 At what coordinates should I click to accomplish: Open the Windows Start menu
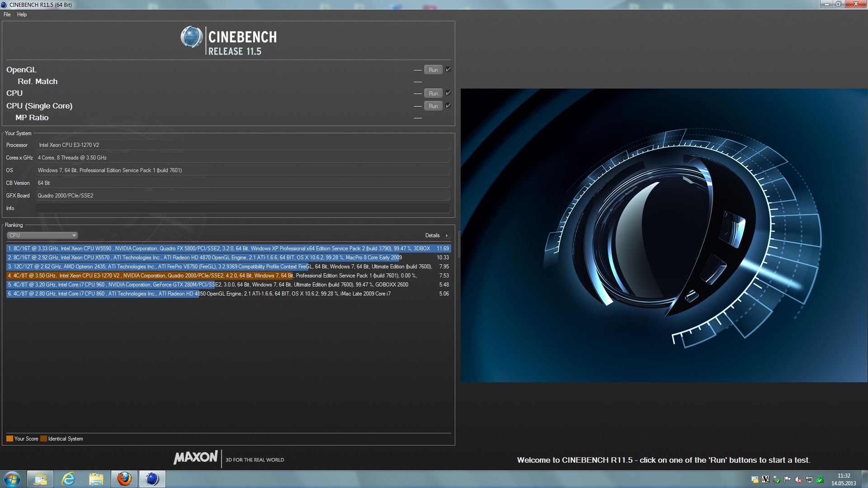point(12,479)
